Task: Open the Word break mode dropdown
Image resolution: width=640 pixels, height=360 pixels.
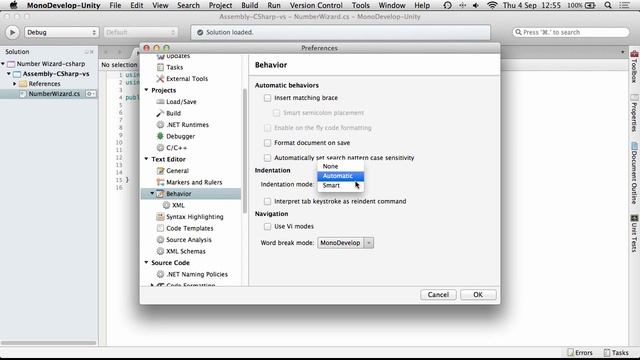Action: [345, 243]
